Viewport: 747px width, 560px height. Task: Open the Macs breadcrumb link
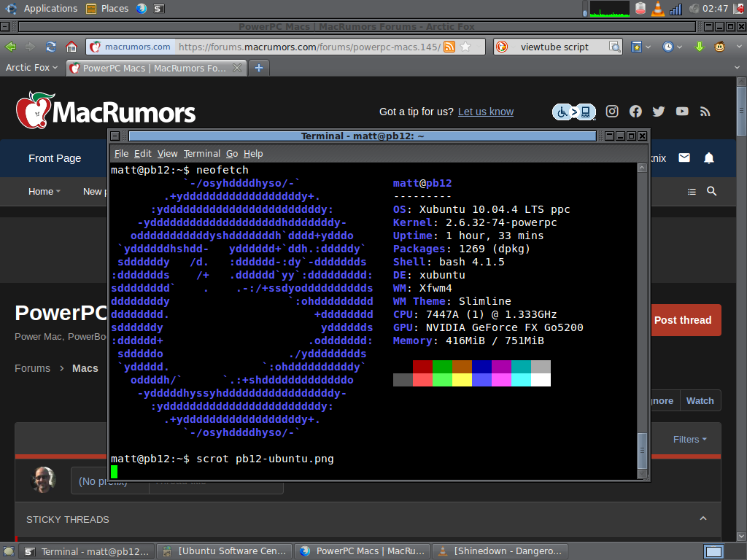[85, 368]
